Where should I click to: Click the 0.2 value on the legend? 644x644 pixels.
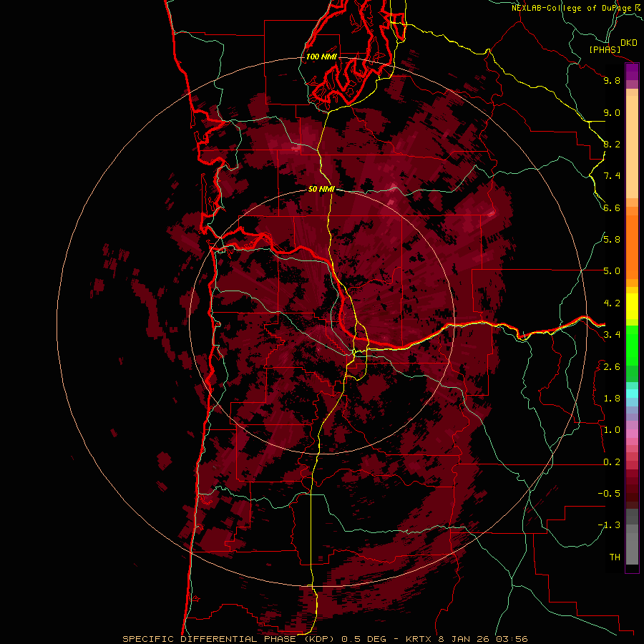(x=612, y=462)
